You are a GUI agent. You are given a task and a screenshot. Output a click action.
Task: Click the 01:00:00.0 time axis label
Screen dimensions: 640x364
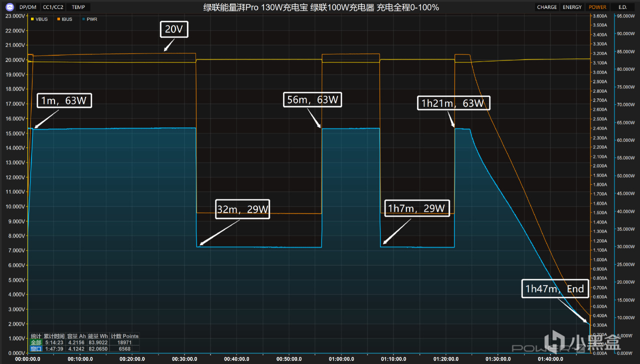click(341, 359)
